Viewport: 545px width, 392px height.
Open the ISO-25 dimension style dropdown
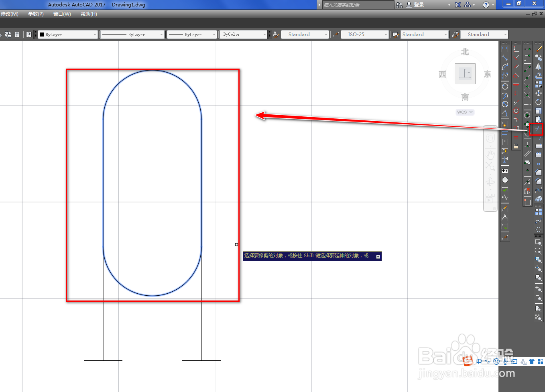click(x=365, y=35)
